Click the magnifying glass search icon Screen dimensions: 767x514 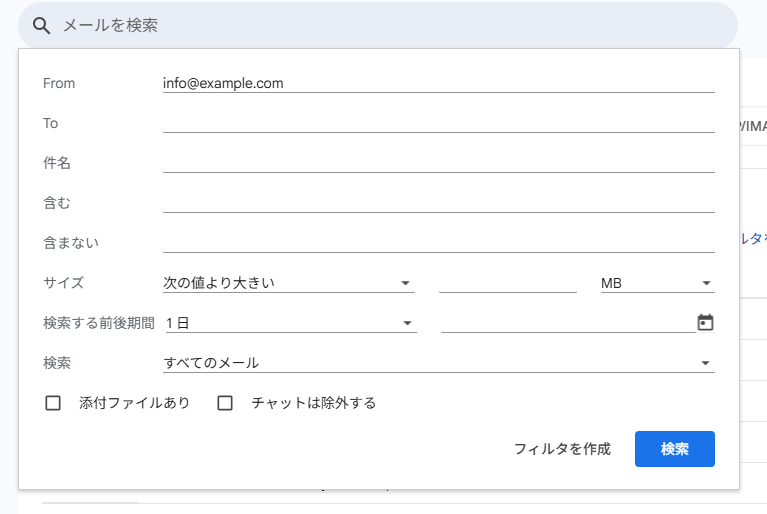coord(41,26)
